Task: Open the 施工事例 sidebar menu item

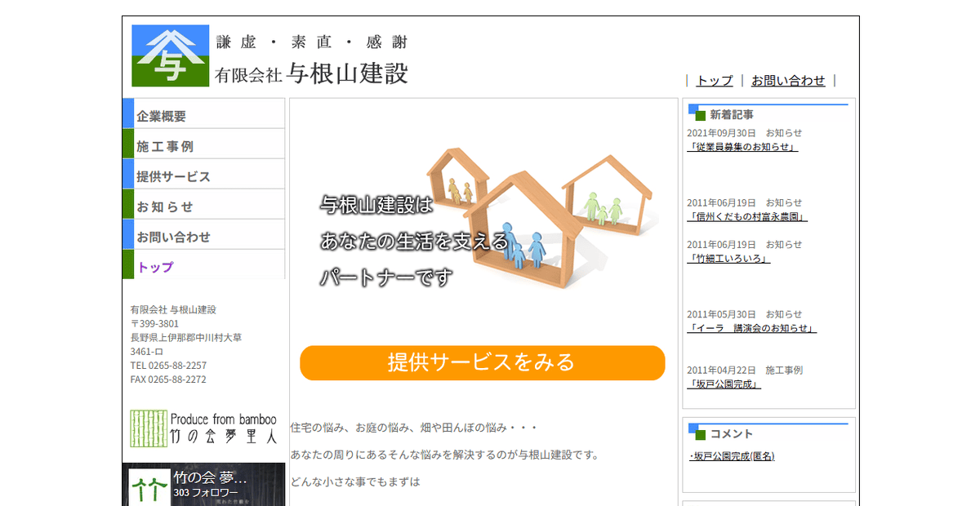Action: (163, 144)
